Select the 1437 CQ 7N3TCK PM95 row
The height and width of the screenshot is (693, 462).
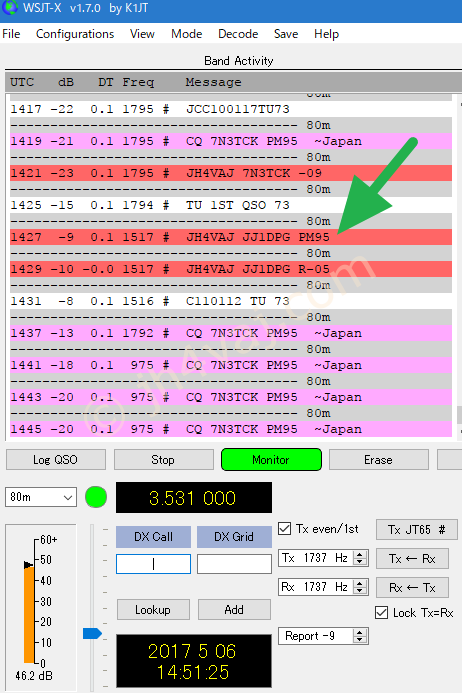tap(231, 333)
